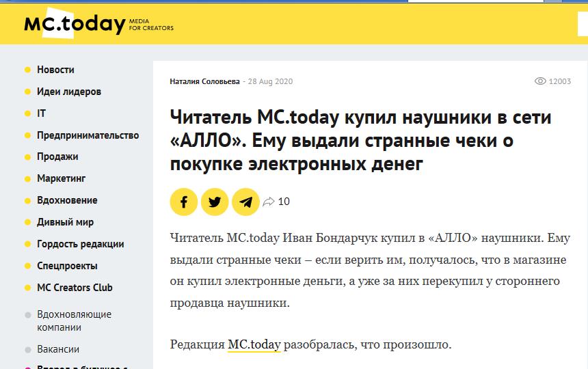Click author name Наталия Соловьева
The width and height of the screenshot is (588, 369).
[x=204, y=81]
